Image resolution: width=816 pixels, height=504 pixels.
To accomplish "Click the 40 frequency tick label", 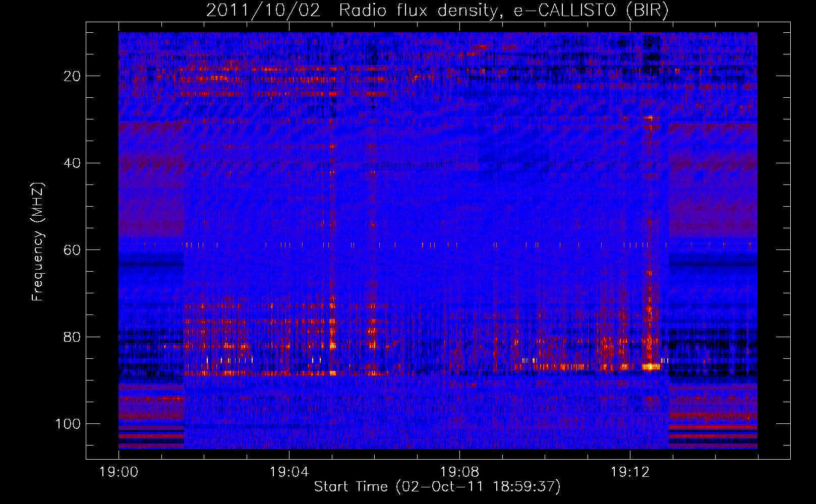I will point(73,163).
